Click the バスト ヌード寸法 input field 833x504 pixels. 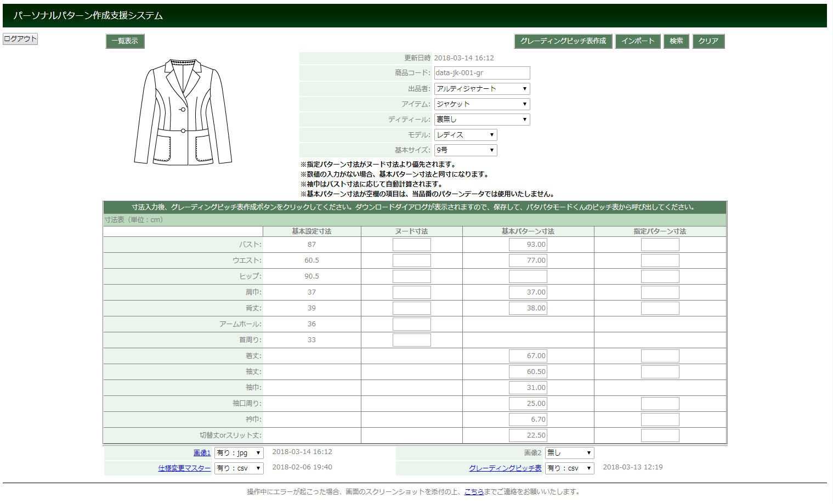click(x=411, y=245)
